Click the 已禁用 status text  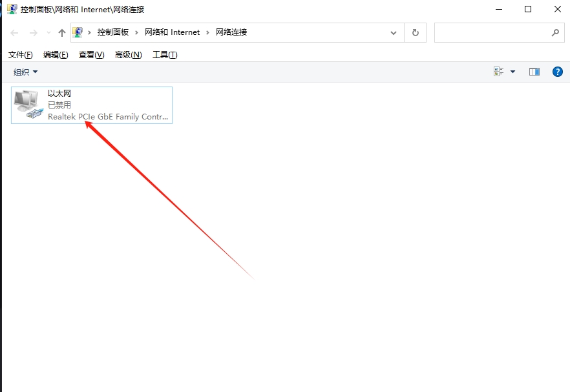coord(59,105)
